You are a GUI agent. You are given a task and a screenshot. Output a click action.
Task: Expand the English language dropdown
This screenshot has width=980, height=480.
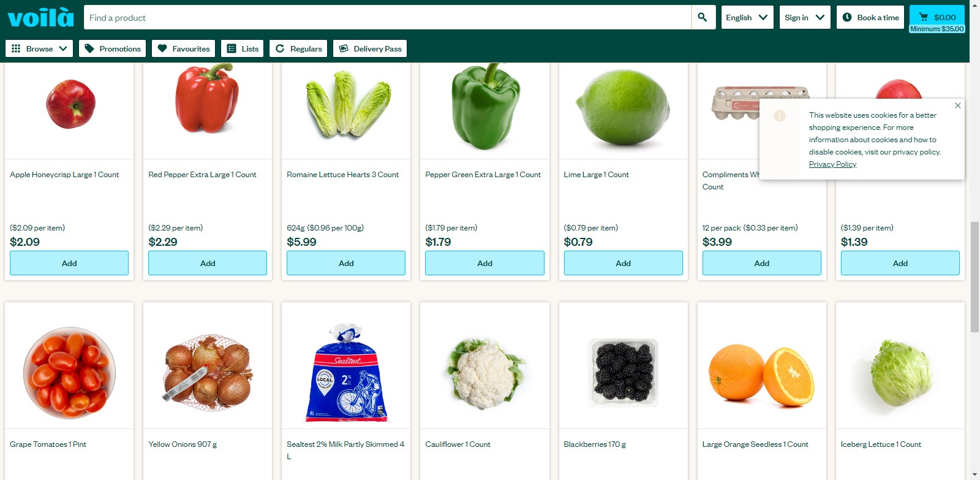tap(747, 17)
